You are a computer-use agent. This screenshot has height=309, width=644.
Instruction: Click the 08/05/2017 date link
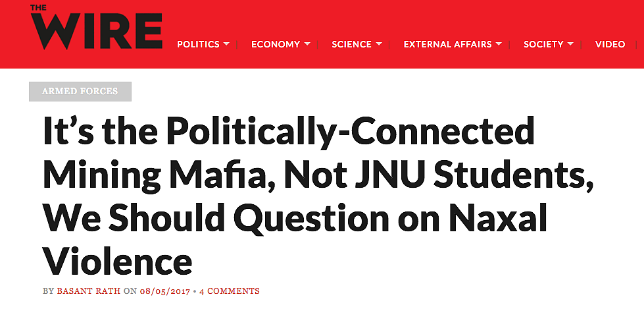pyautogui.click(x=164, y=291)
